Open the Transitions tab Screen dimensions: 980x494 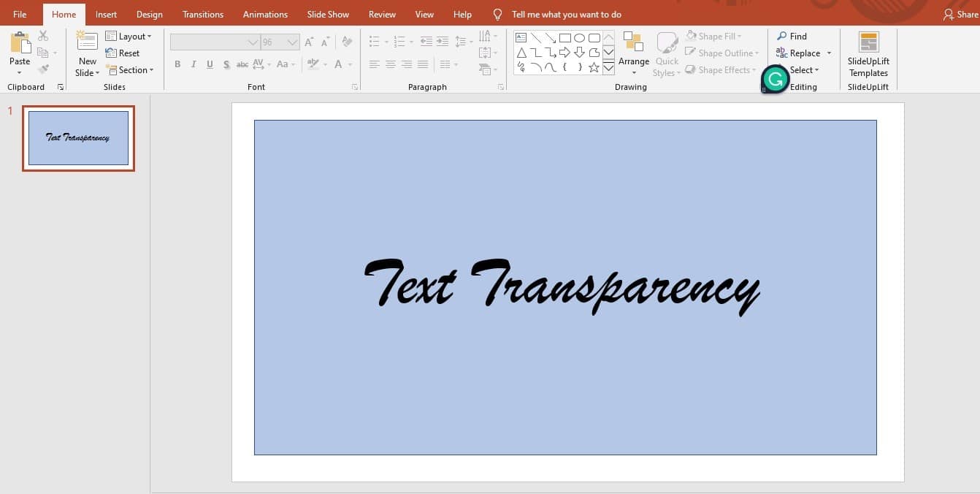203,15
